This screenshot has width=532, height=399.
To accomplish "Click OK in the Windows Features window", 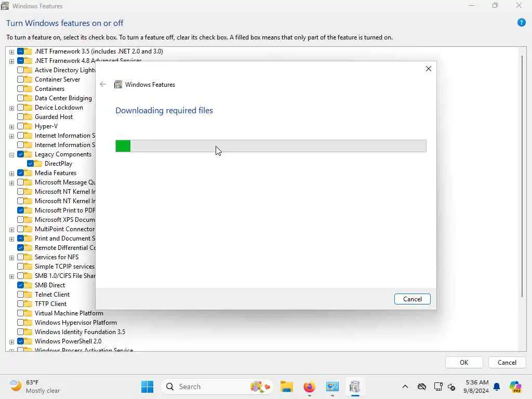I will click(464, 362).
